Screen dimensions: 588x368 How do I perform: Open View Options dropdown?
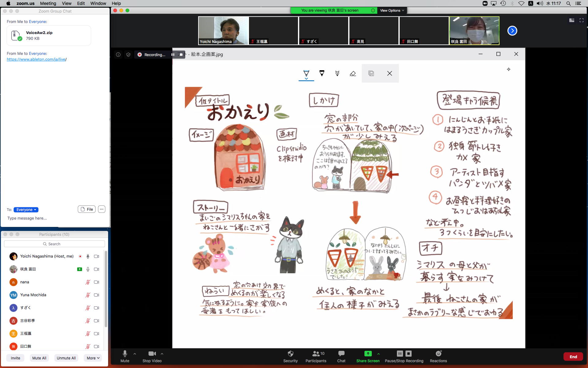pos(392,10)
